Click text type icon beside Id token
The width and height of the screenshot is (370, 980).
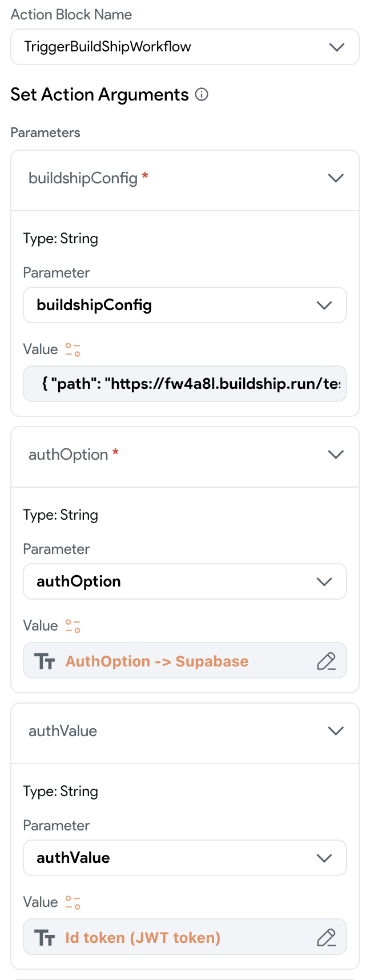pyautogui.click(x=45, y=938)
